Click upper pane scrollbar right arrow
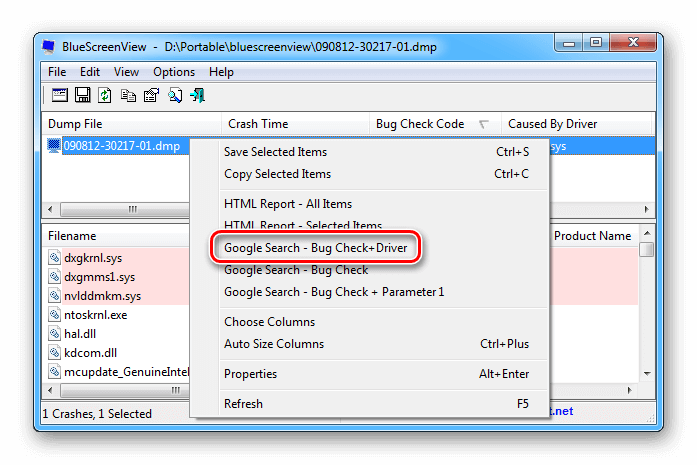This screenshot has height=465, width=697. [x=646, y=209]
